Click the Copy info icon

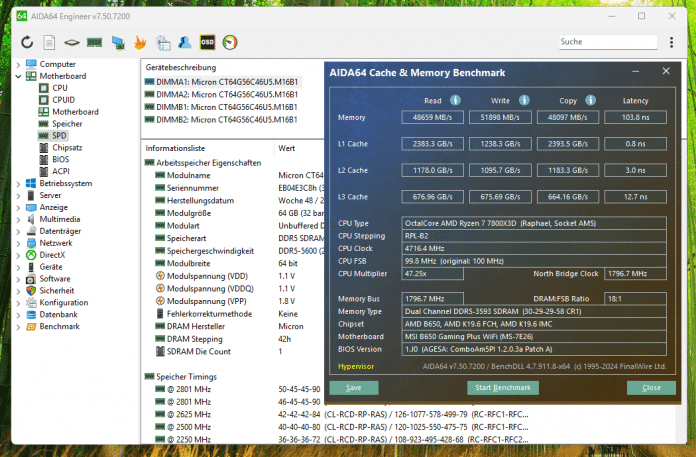pyautogui.click(x=590, y=100)
